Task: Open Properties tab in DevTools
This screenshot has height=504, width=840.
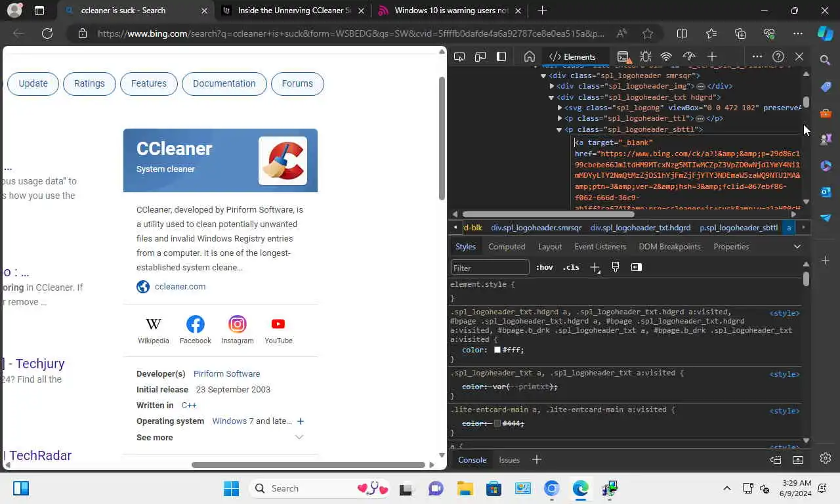Action: pyautogui.click(x=731, y=247)
